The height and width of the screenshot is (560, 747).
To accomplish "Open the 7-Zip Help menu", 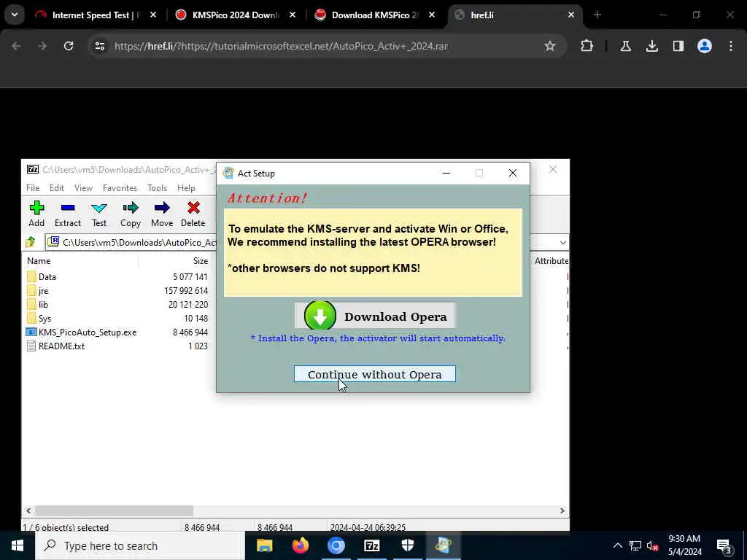I will pos(186,187).
